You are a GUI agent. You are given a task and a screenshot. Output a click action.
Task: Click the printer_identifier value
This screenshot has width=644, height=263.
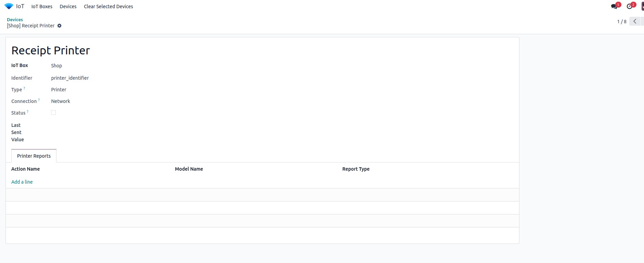(70, 78)
